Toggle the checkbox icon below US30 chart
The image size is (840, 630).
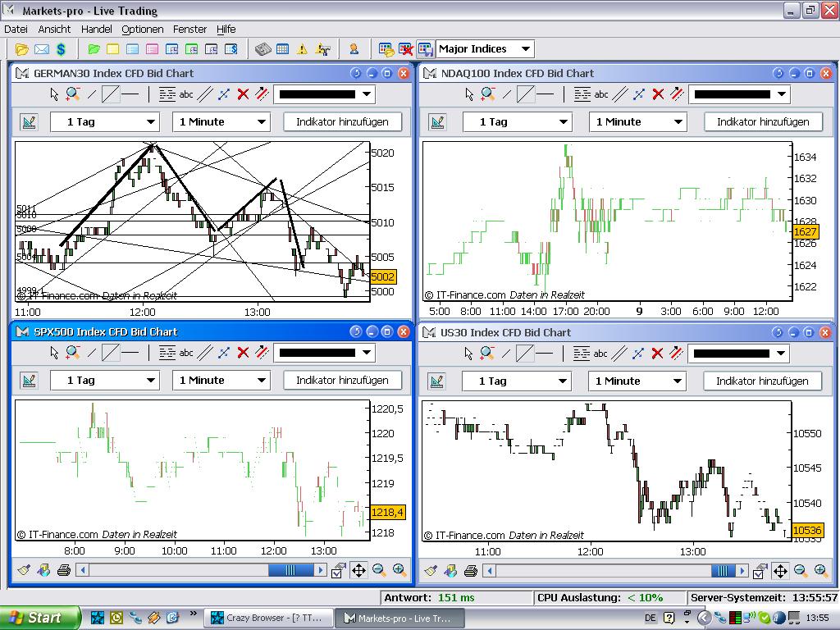click(x=760, y=571)
